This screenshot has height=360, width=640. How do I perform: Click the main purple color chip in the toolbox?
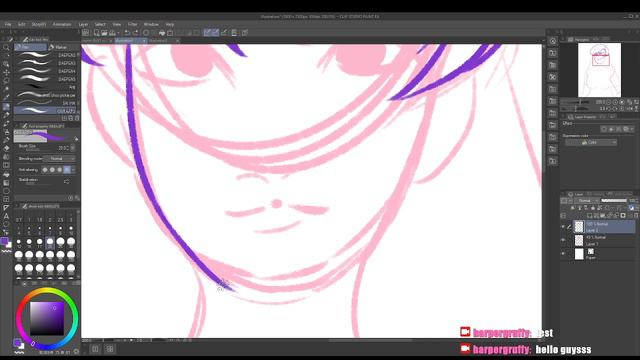click(x=4, y=241)
